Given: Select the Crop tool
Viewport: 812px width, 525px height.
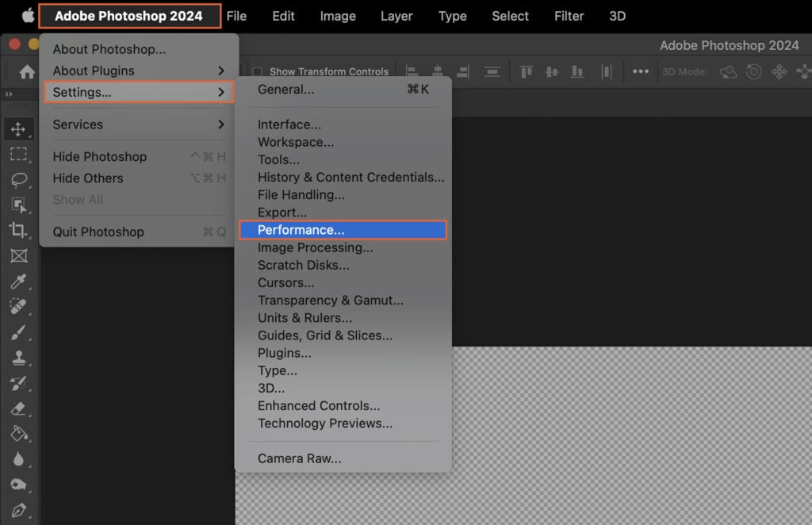Looking at the screenshot, I should (x=20, y=230).
